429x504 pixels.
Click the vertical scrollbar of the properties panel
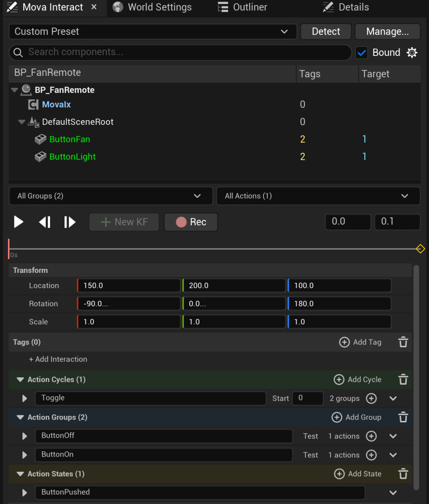tap(416, 377)
